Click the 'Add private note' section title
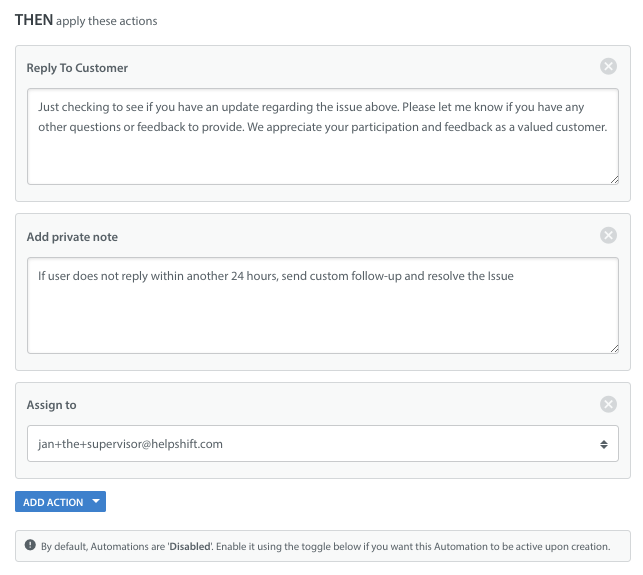 pyautogui.click(x=72, y=237)
